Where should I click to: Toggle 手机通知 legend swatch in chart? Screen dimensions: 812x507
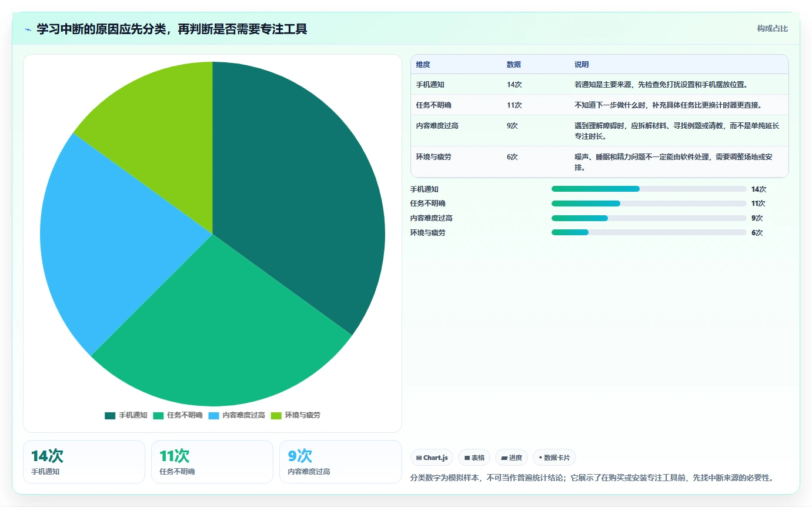[110, 415]
